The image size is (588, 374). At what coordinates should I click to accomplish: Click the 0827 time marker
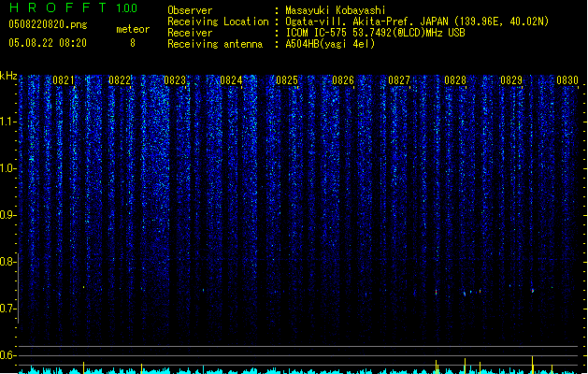point(399,80)
